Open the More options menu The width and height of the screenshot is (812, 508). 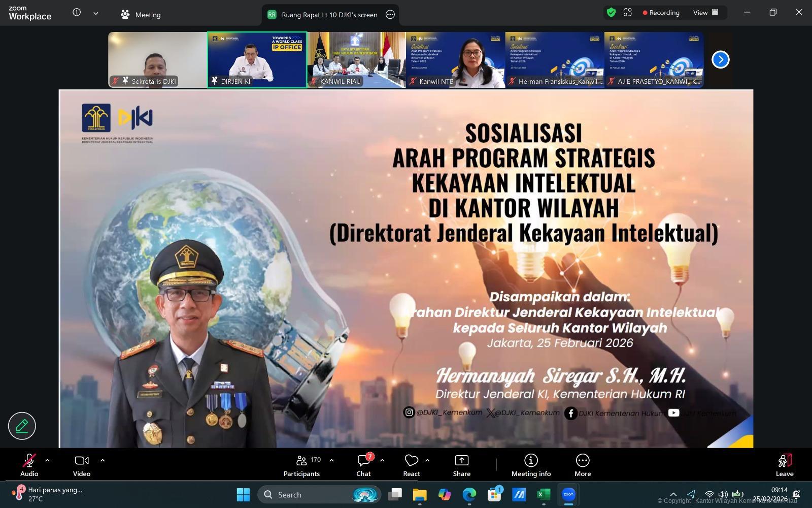(582, 464)
